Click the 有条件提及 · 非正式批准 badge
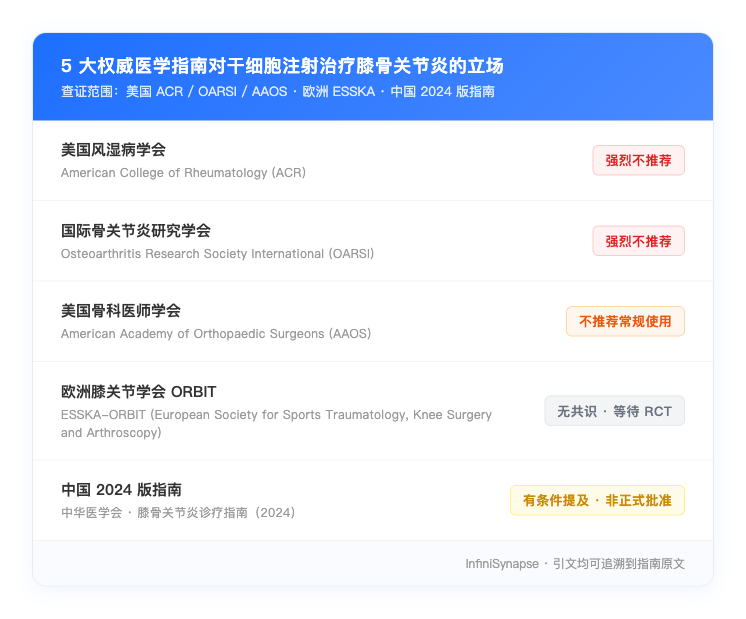 point(598,500)
